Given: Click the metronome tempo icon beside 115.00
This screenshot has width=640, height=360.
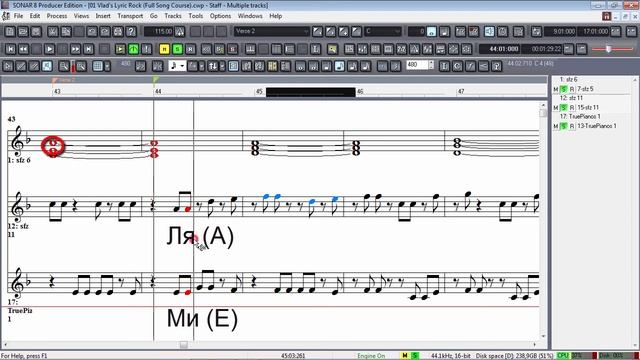Looking at the screenshot, I should [180, 31].
